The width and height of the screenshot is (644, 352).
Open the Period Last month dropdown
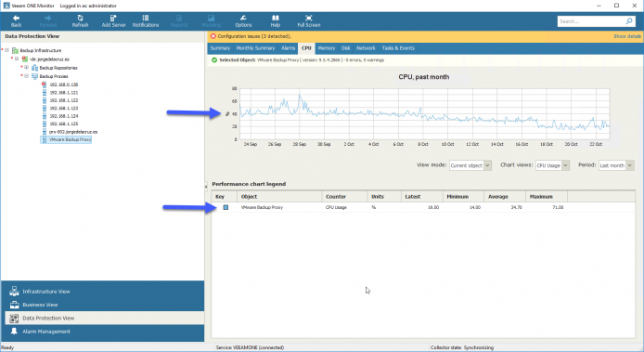tap(616, 165)
